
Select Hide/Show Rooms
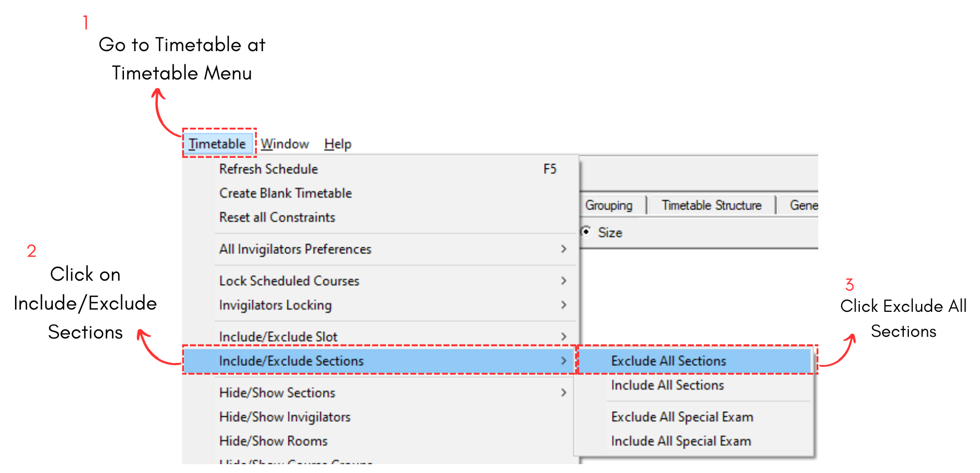[x=273, y=440]
